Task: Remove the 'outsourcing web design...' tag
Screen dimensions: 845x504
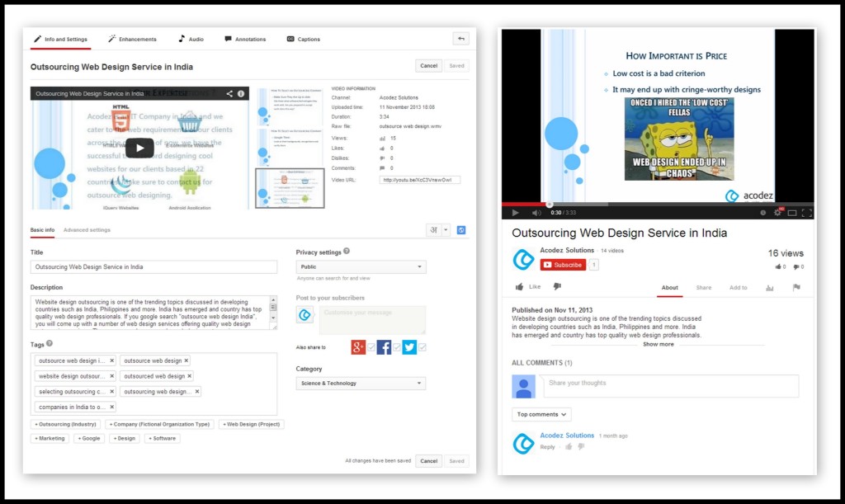Action: coord(197,392)
